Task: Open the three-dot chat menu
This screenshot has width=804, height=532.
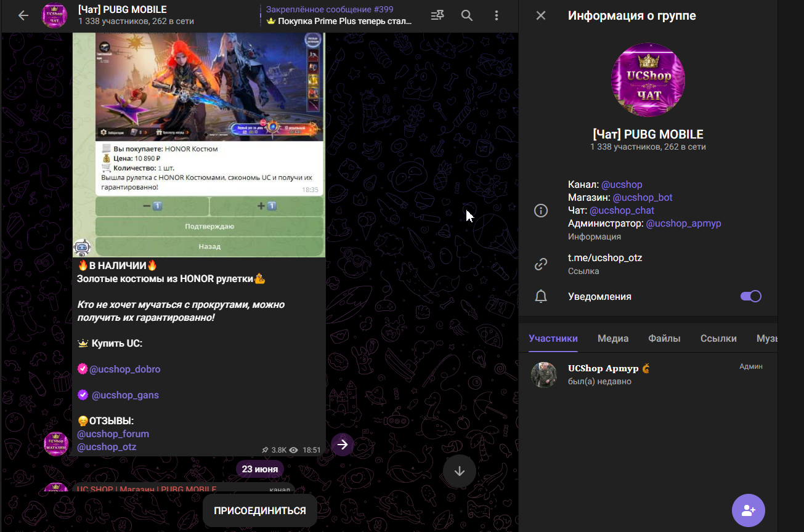Action: tap(497, 16)
